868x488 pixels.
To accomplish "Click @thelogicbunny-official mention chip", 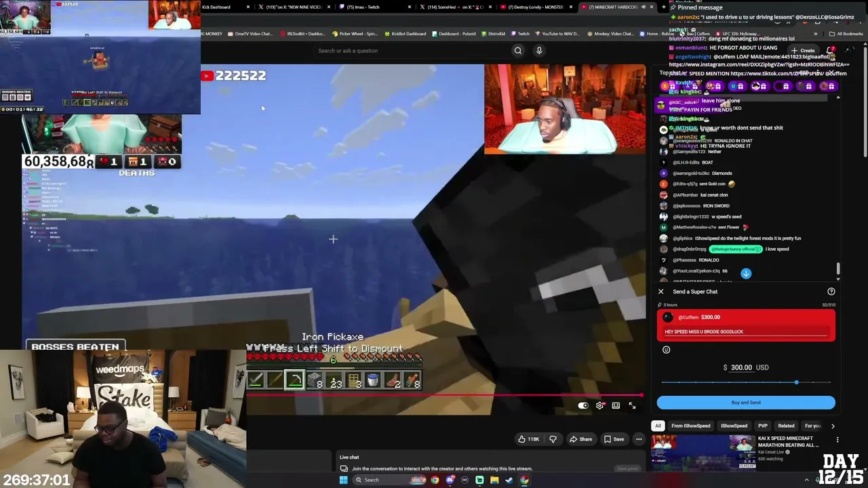I will (x=735, y=249).
